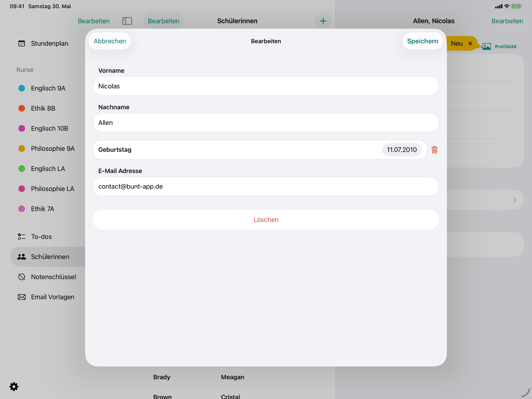Add a new student with the plus icon
Image resolution: width=532 pixels, height=399 pixels.
(323, 21)
